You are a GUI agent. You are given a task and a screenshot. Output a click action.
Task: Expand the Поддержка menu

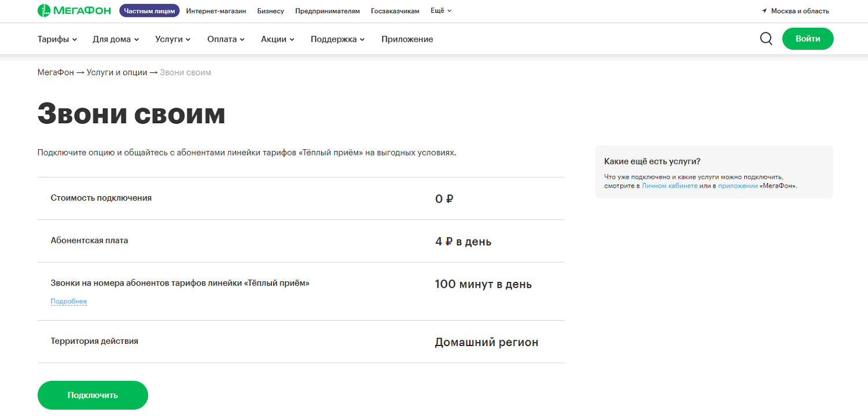tap(338, 39)
